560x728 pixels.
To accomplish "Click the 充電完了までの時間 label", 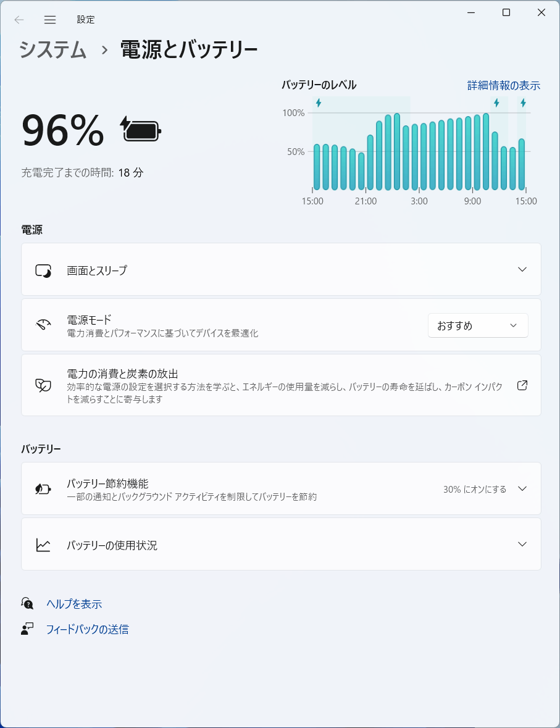I will 67,173.
